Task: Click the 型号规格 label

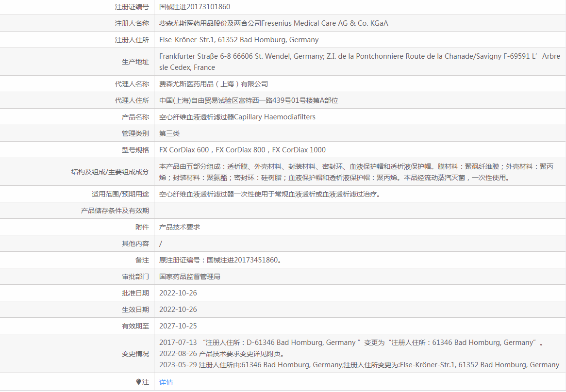Action: tap(135, 150)
